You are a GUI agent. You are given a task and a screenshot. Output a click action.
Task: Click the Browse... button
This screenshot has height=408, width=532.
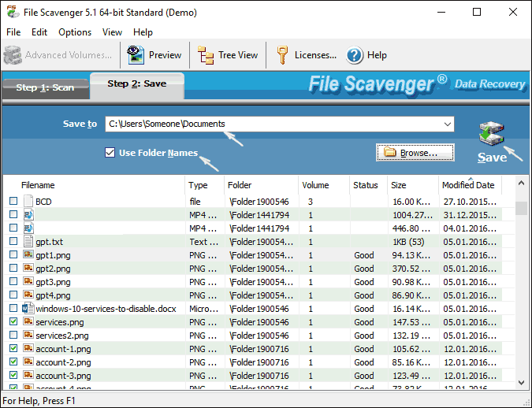pos(415,153)
